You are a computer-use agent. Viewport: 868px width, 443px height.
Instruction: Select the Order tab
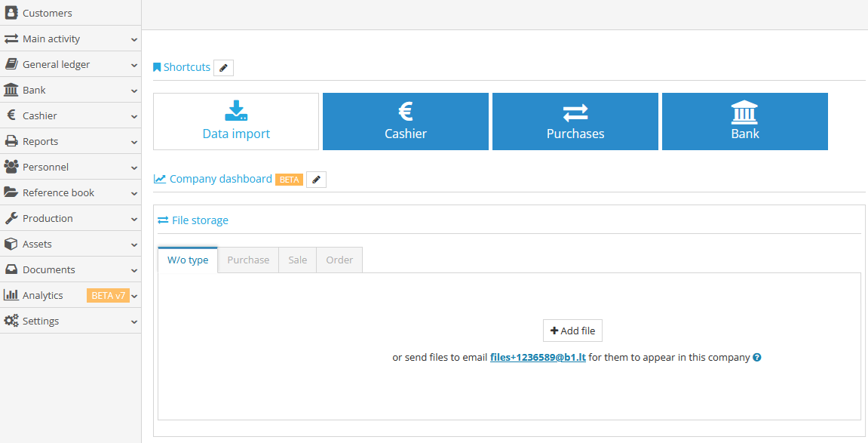click(x=339, y=259)
